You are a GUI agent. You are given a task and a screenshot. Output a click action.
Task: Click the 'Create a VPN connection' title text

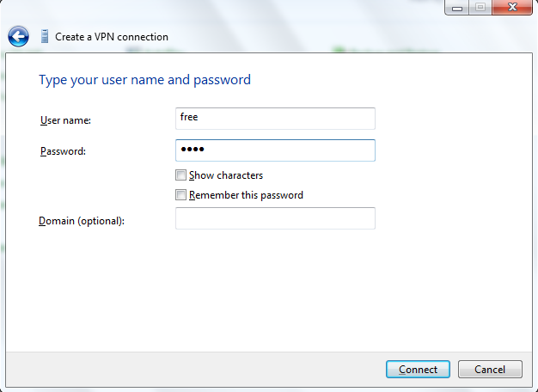coord(112,37)
